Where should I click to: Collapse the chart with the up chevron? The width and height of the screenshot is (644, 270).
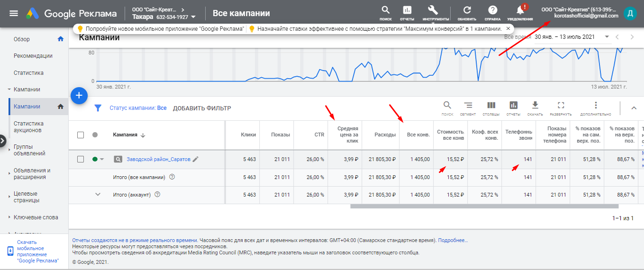[x=634, y=108]
